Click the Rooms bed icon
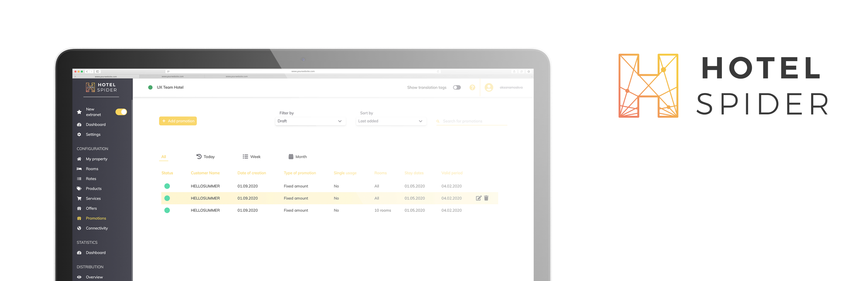Viewport: 868px width, 281px height. (79, 169)
